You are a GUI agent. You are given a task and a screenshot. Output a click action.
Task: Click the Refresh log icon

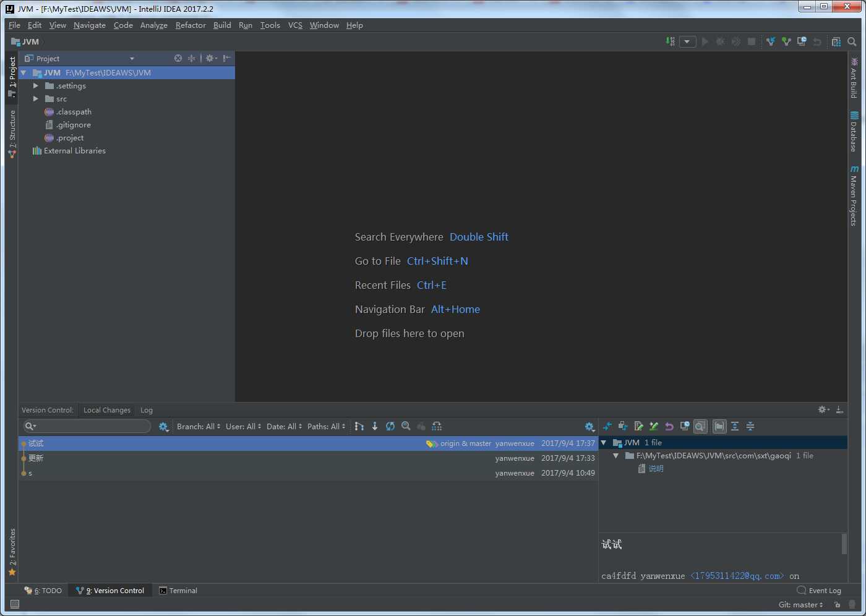(390, 426)
